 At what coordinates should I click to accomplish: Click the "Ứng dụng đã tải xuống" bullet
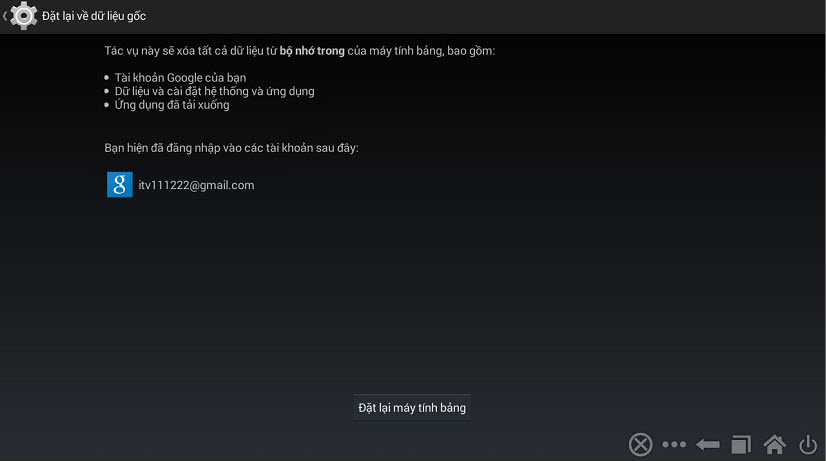tap(172, 105)
